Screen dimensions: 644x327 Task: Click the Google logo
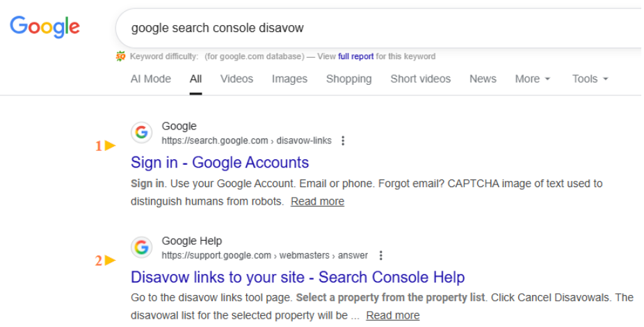(x=45, y=27)
